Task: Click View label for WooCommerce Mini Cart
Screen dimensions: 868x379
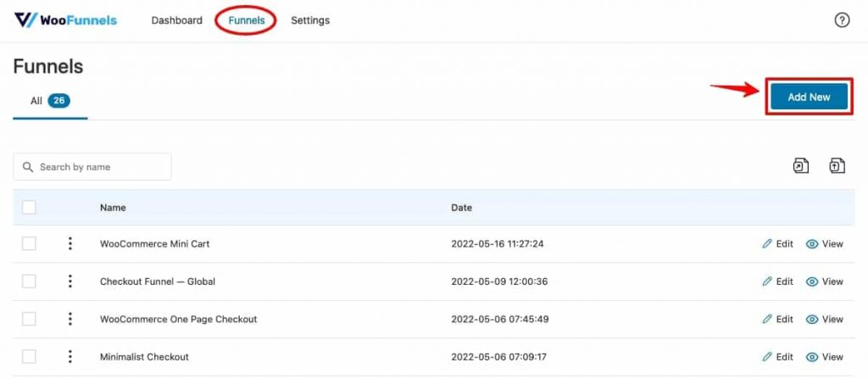Action: tap(832, 244)
